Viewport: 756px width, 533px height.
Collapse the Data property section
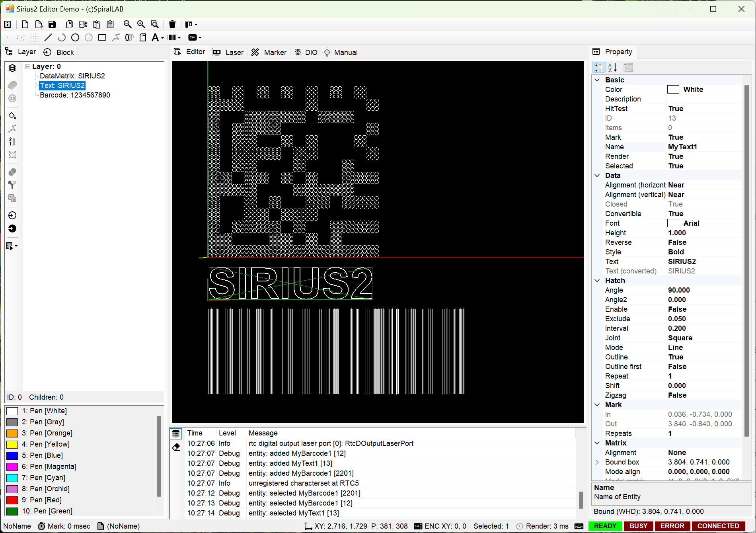pos(597,176)
